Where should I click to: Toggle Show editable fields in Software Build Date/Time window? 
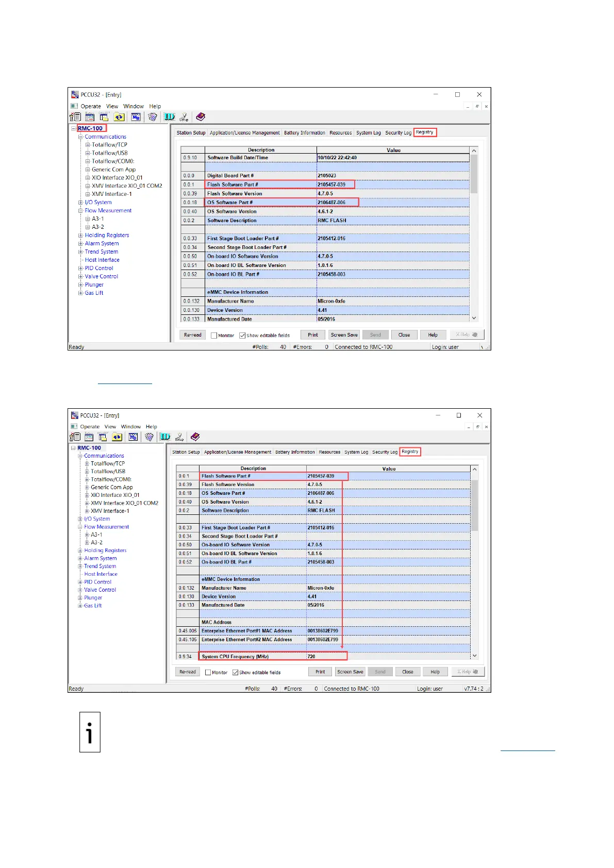242,336
